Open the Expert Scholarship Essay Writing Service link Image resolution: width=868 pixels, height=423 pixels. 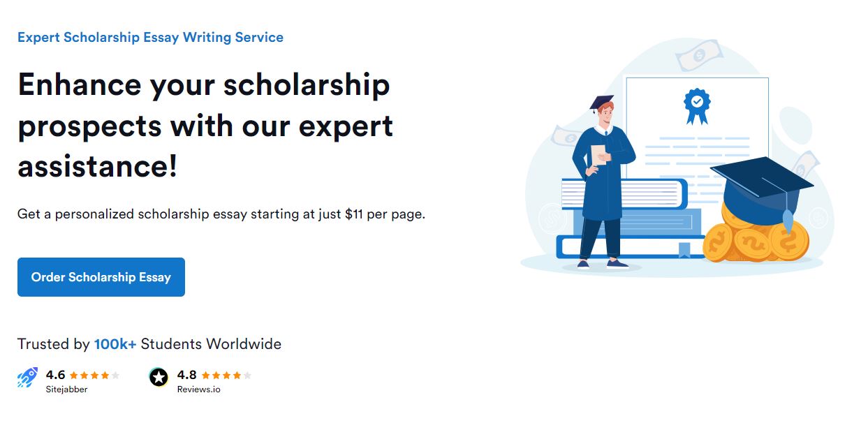150,38
